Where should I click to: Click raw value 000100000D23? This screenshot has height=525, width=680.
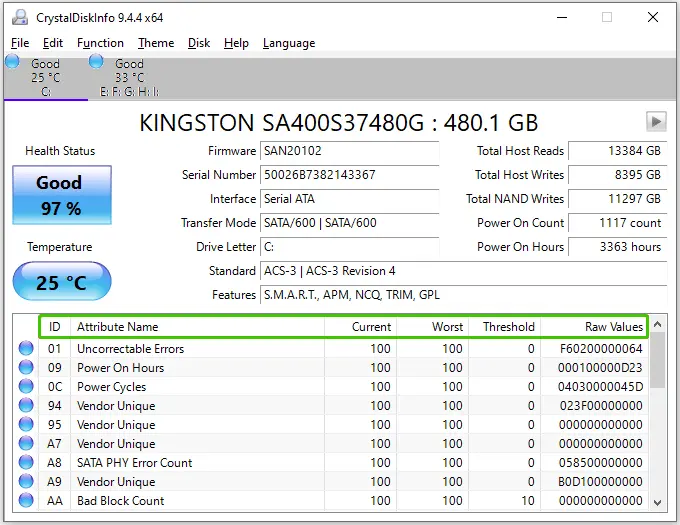pyautogui.click(x=600, y=368)
